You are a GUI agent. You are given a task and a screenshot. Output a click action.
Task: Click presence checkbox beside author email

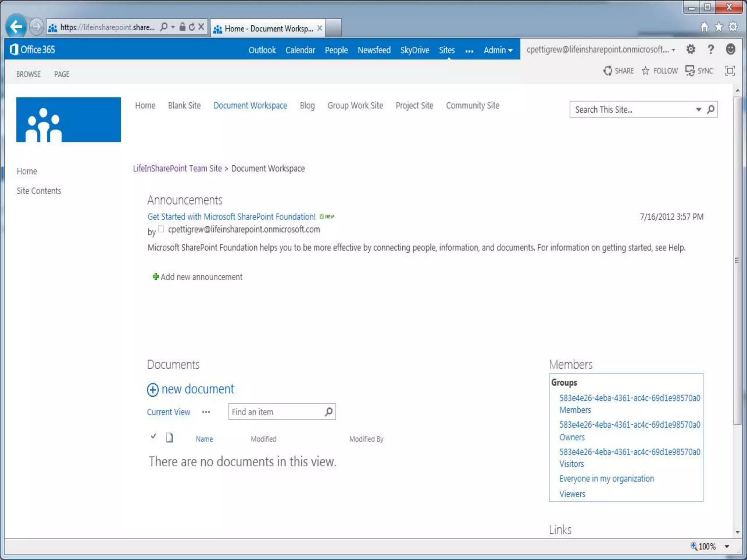[161, 229]
